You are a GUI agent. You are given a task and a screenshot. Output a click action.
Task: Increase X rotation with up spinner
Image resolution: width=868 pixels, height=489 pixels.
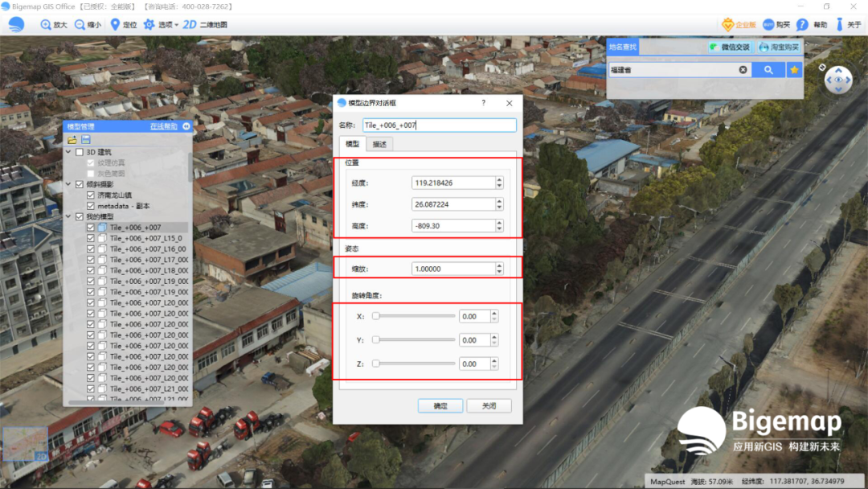pyautogui.click(x=494, y=314)
